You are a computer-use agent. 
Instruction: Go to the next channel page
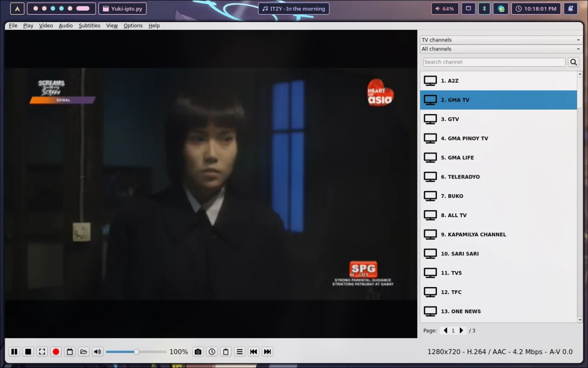[x=462, y=331]
